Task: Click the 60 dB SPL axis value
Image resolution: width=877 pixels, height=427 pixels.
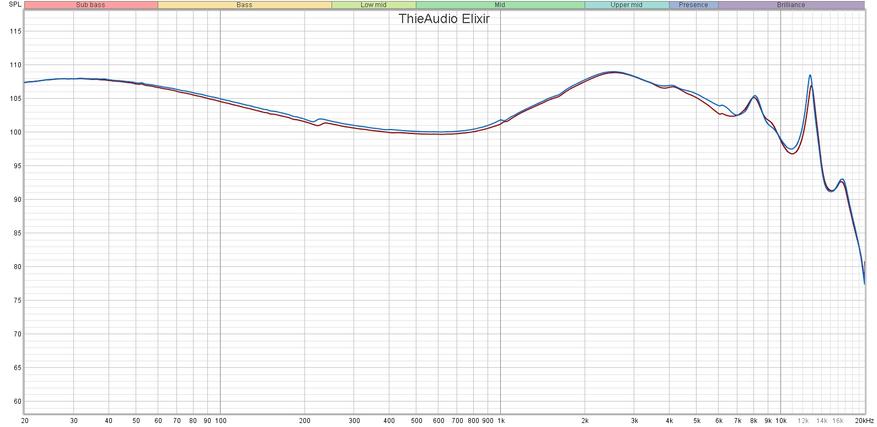Action: 15,401
